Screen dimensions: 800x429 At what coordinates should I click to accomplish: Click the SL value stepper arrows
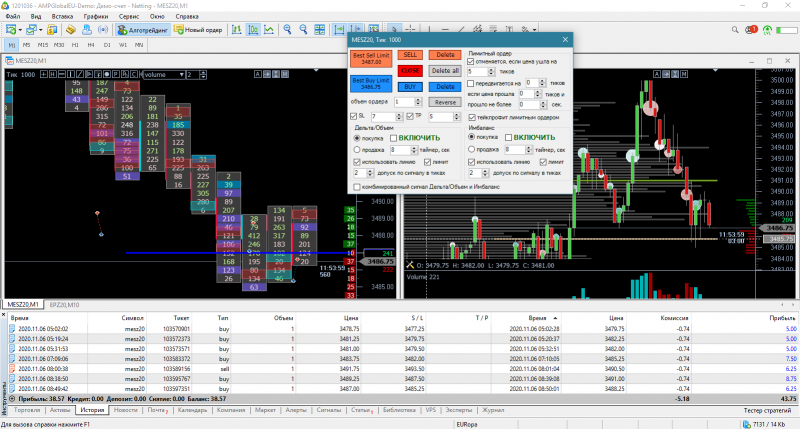399,117
